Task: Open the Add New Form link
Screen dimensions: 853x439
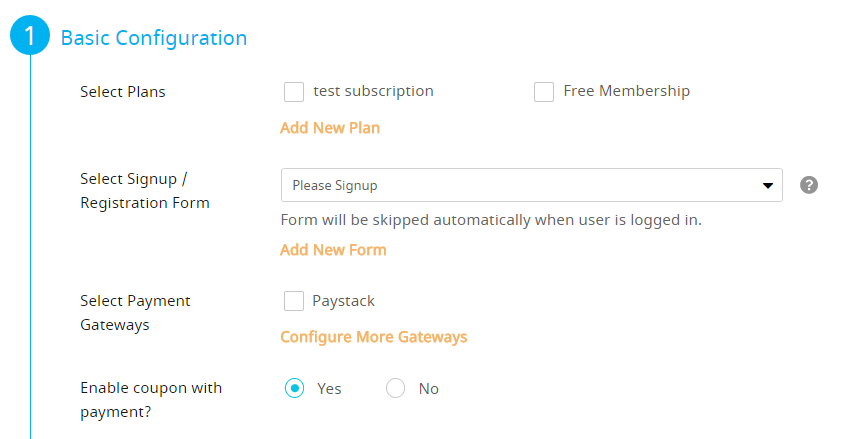Action: point(333,250)
